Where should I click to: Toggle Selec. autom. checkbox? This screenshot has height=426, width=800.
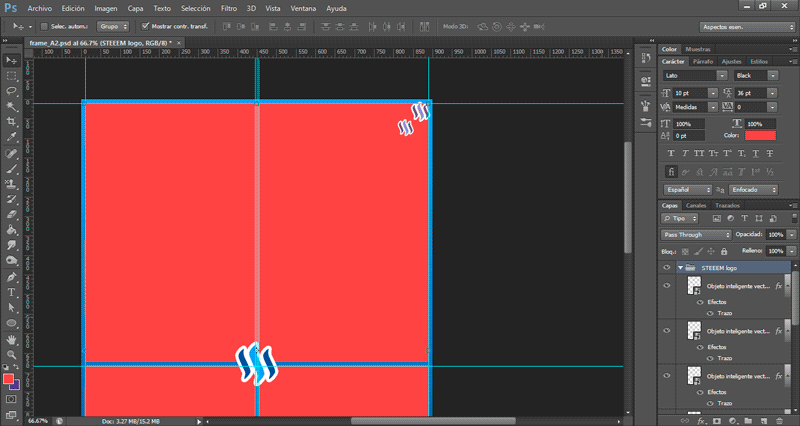click(44, 27)
